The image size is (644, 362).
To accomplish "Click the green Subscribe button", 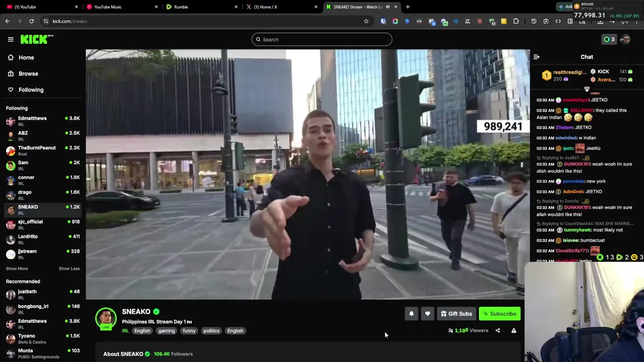I will [x=500, y=314].
